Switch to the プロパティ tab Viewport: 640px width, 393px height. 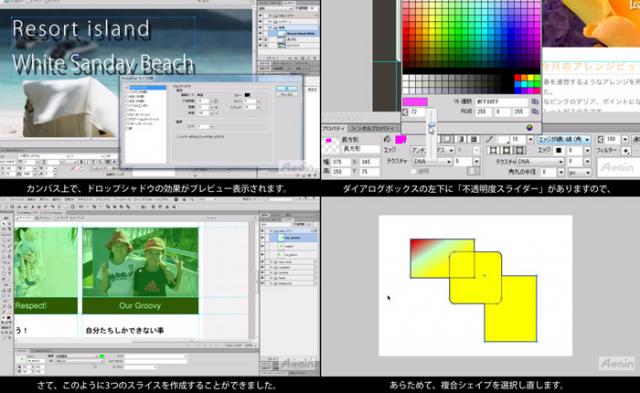click(334, 128)
